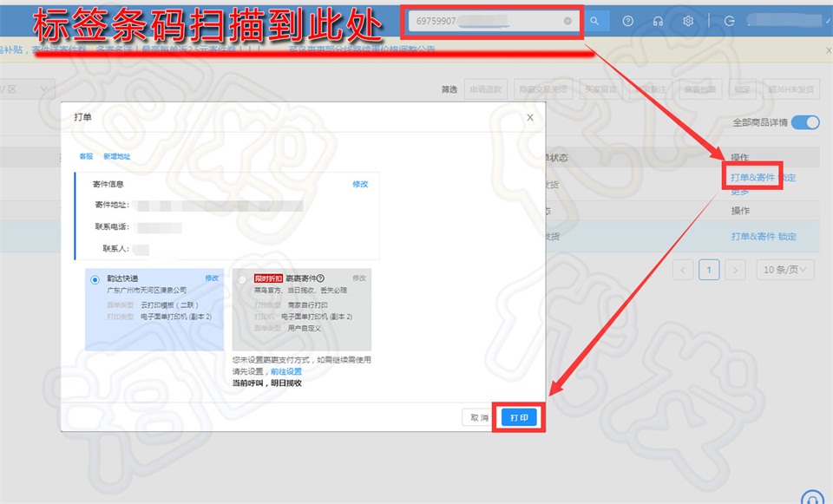Select the 韵达快递 radio option

click(95, 279)
